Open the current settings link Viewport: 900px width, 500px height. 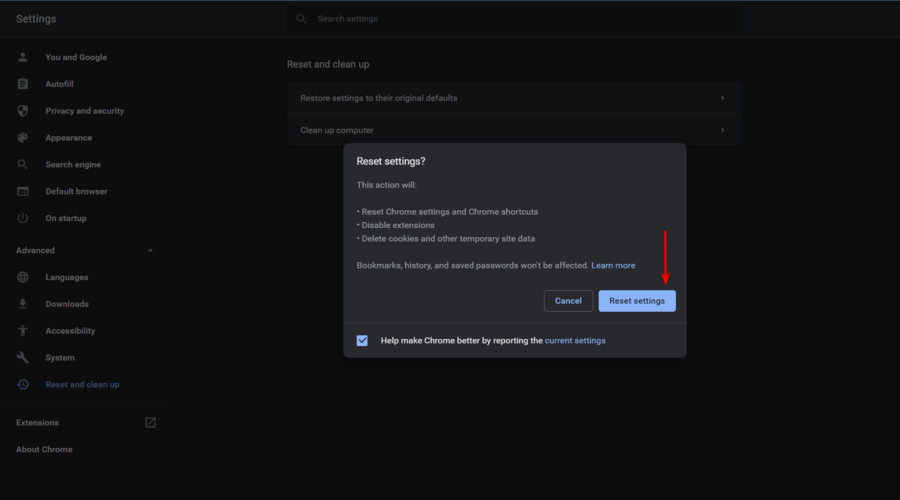(575, 340)
